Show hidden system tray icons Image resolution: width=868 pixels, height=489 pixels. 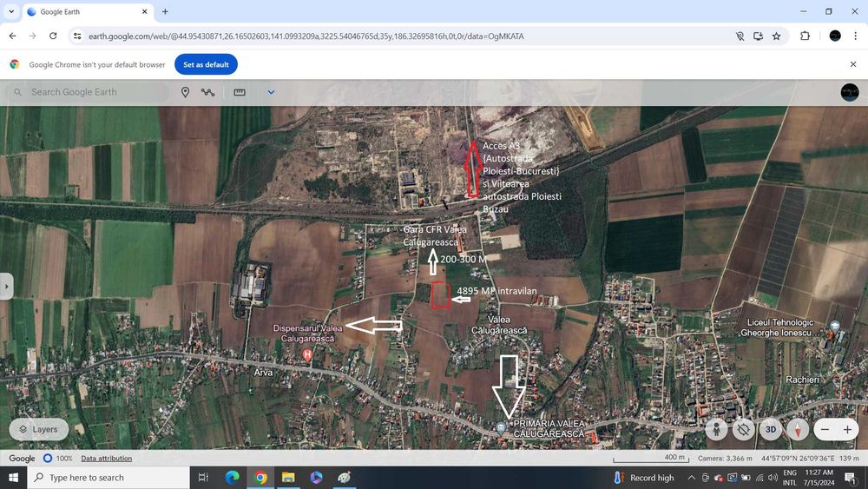click(x=692, y=478)
